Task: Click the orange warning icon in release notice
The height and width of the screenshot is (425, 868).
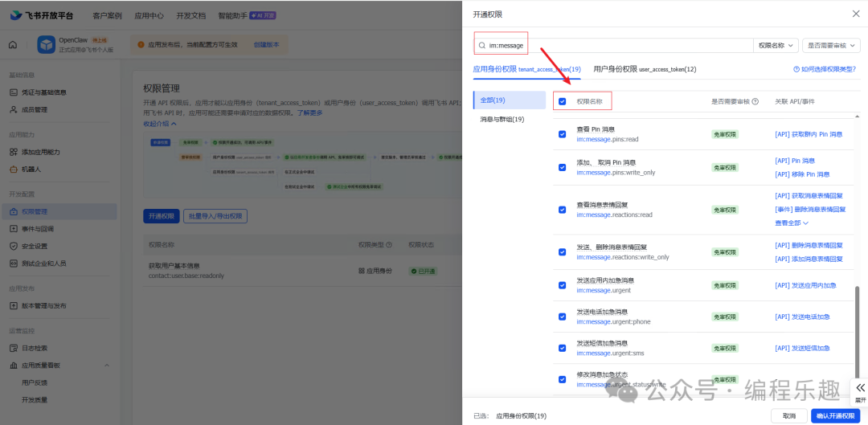Action: pyautogui.click(x=141, y=45)
